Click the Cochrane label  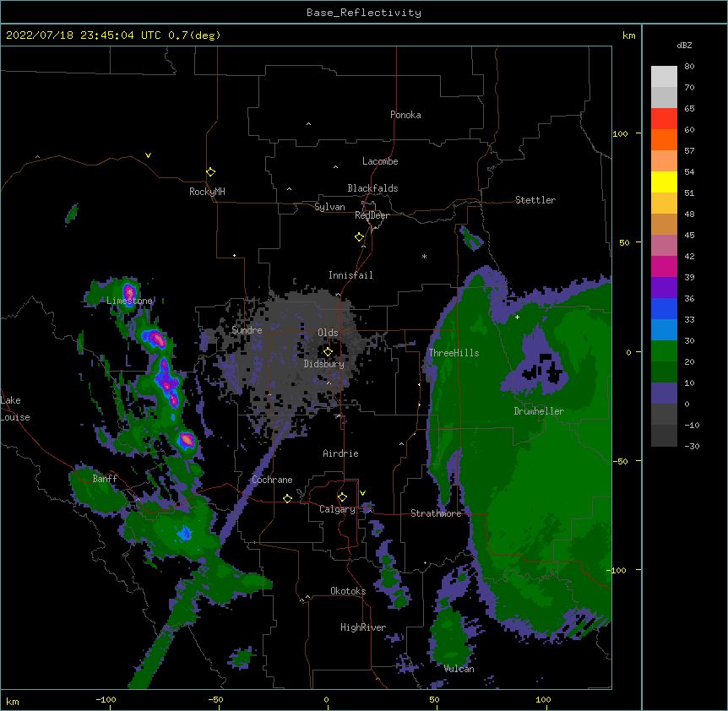272,480
